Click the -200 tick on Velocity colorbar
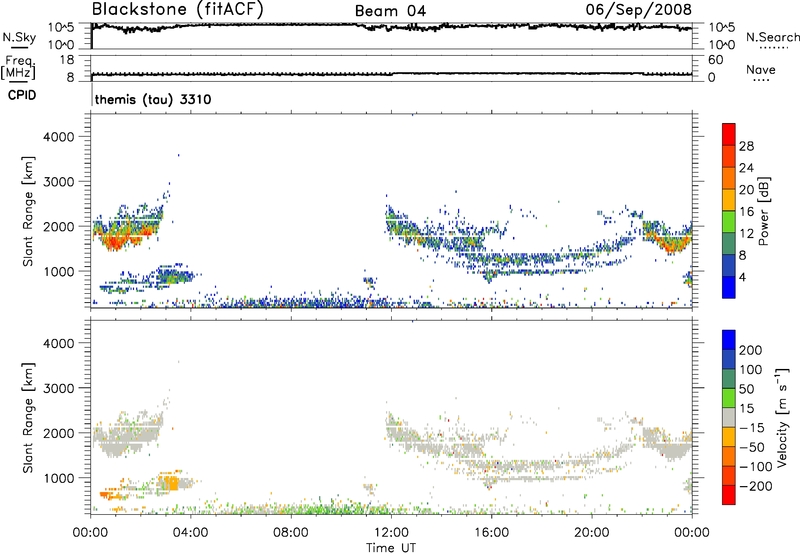 tap(756, 486)
